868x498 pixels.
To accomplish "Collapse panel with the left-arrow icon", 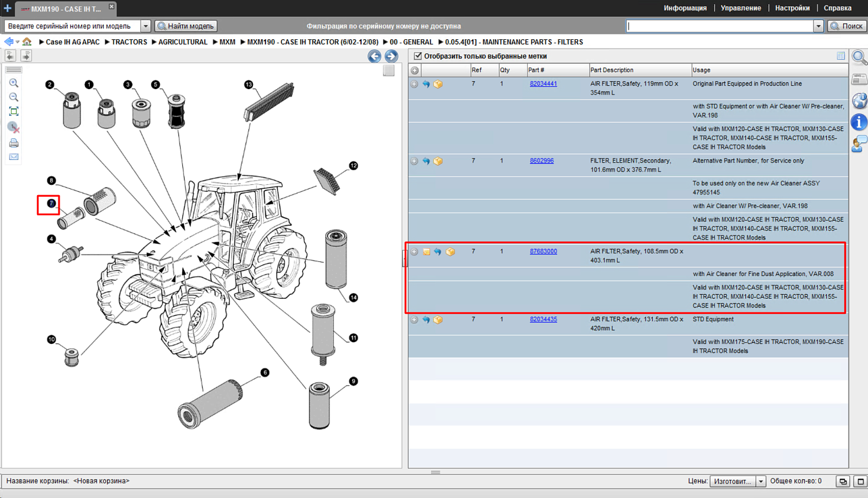I will (10, 56).
